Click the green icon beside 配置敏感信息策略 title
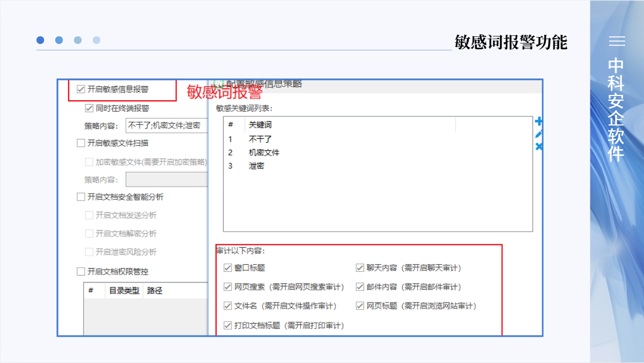Viewport: 644px width, 363px height. (218, 84)
